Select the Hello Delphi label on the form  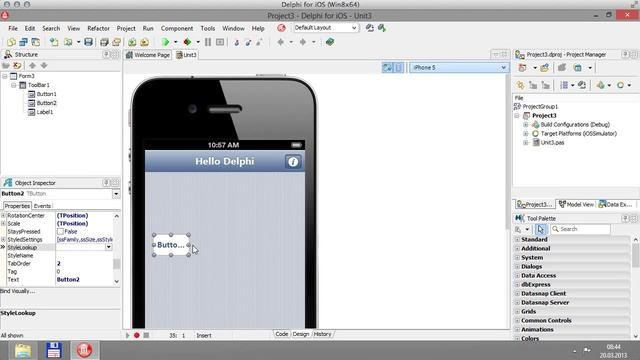click(x=224, y=162)
